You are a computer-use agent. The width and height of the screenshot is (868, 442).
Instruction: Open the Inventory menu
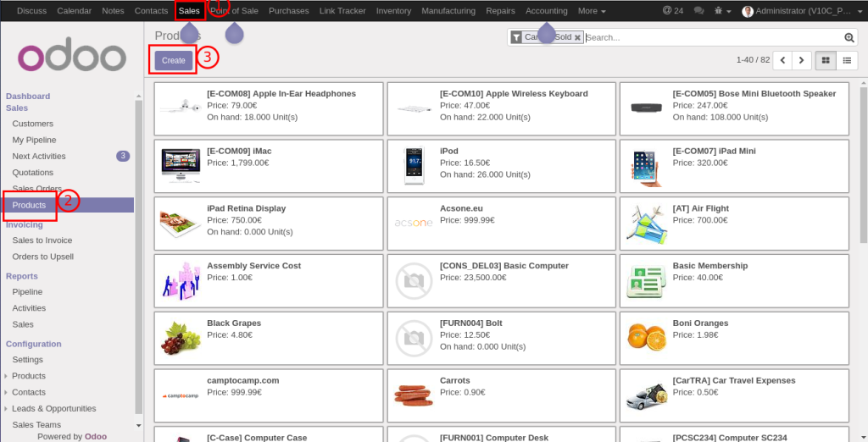393,10
